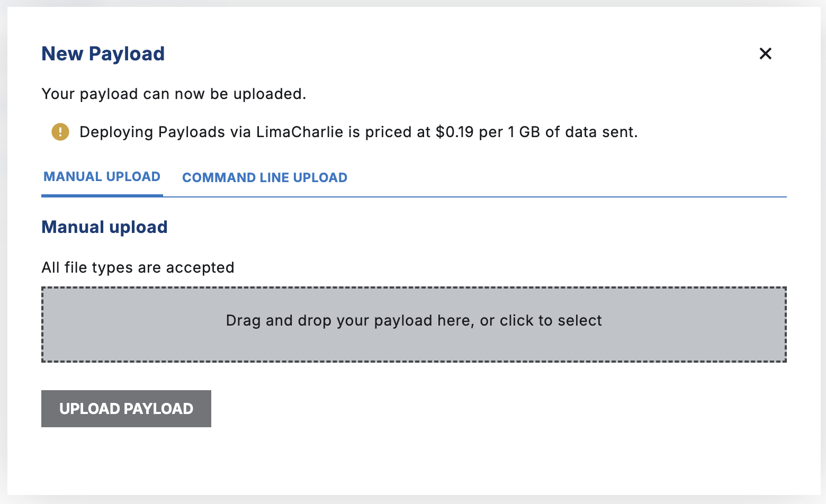Click the 'click to select' drop zone text
826x504 pixels.
(x=551, y=320)
